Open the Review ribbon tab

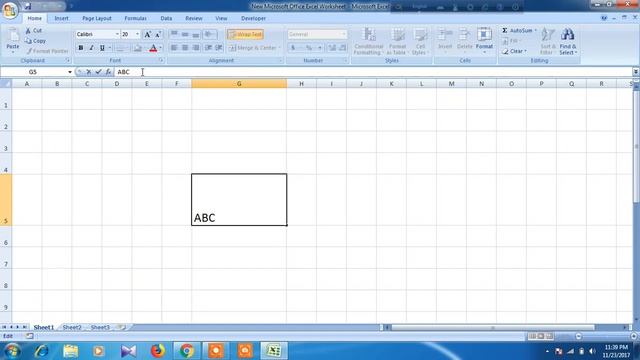(194, 18)
